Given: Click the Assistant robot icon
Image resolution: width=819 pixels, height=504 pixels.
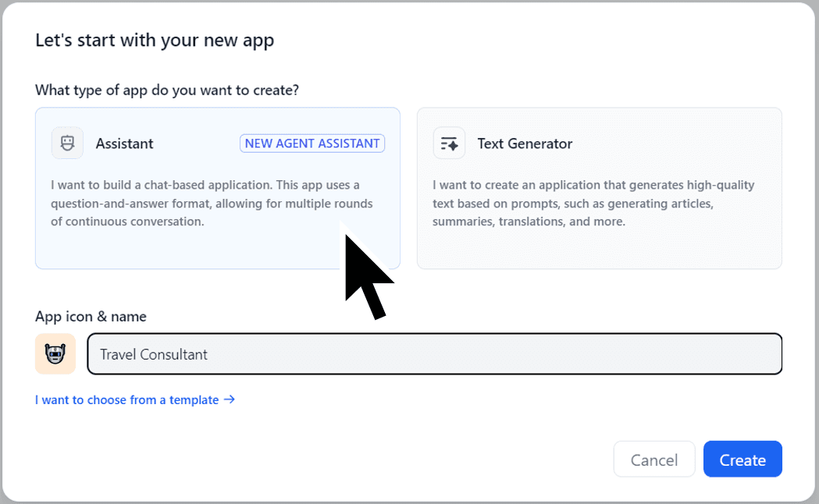Looking at the screenshot, I should coord(67,144).
